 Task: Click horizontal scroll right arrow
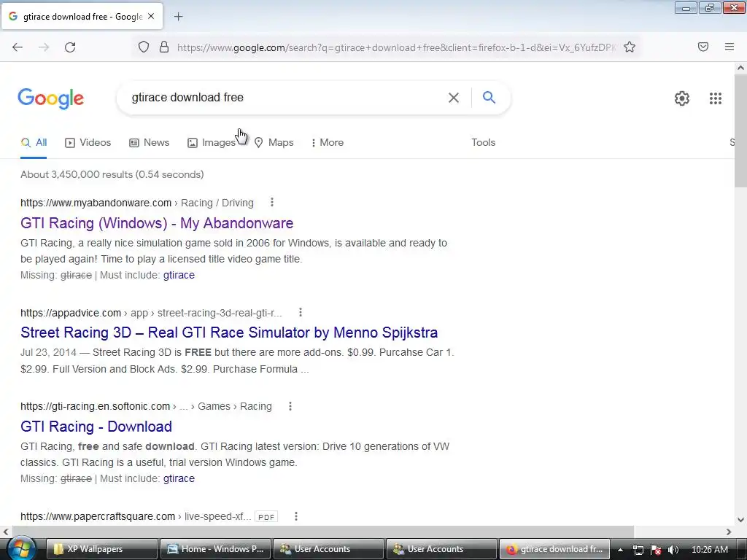pyautogui.click(x=729, y=532)
